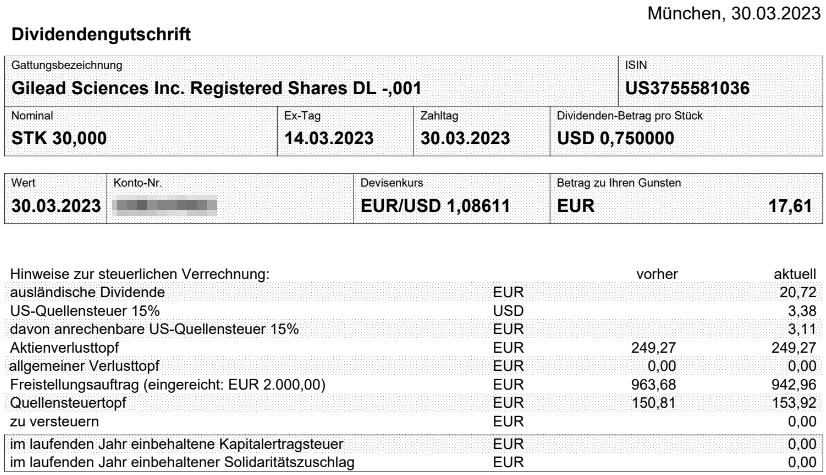Click the Zahltag date 30.03.2023
Screen dimensions: 826x475
tap(465, 138)
